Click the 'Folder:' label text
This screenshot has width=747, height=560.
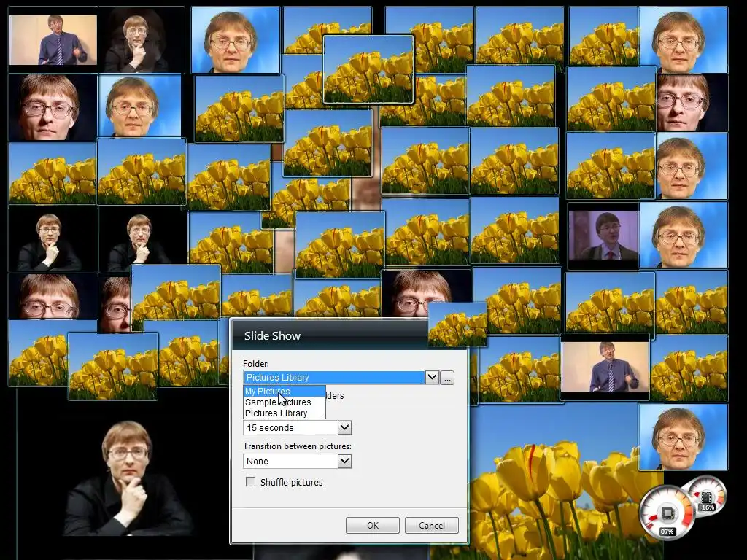click(x=256, y=364)
